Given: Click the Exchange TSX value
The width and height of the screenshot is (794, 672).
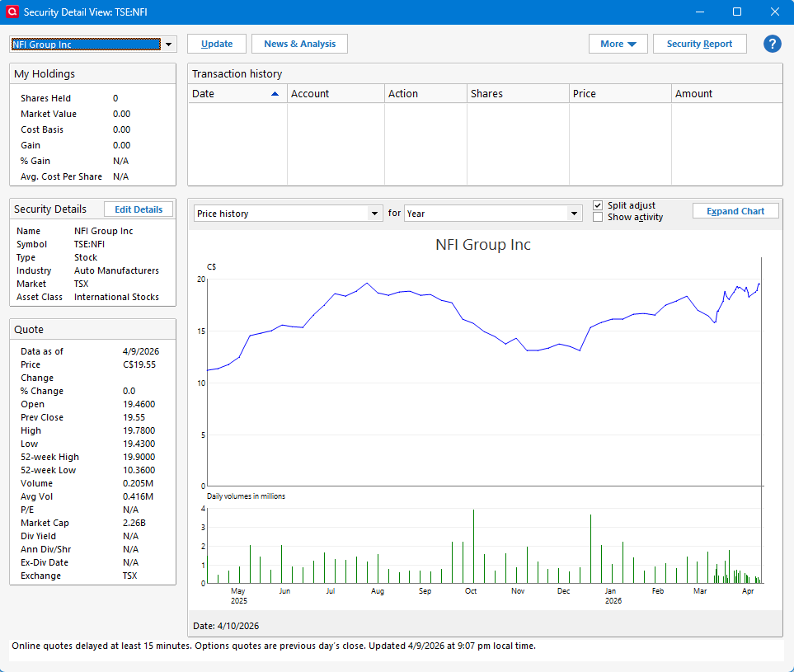Looking at the screenshot, I should (x=129, y=576).
